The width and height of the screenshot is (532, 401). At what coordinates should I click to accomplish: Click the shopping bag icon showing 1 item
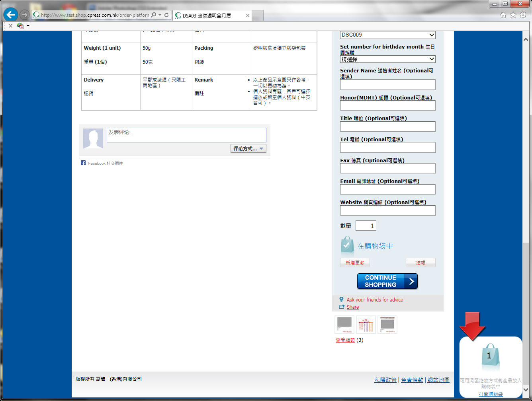click(489, 356)
